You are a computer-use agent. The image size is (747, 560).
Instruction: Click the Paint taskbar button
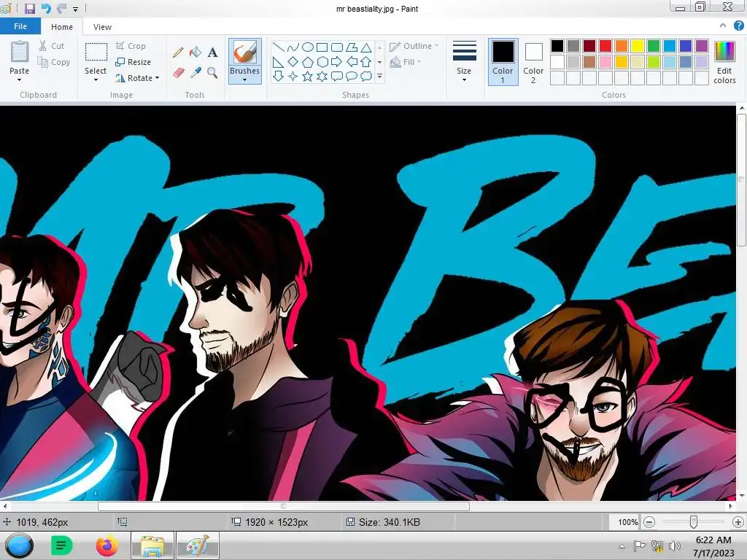[x=197, y=545]
